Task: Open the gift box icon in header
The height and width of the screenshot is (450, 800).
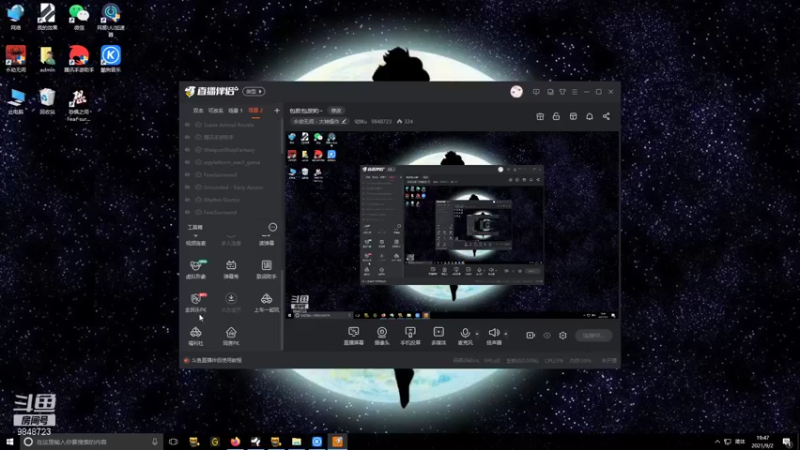Action: click(x=540, y=116)
